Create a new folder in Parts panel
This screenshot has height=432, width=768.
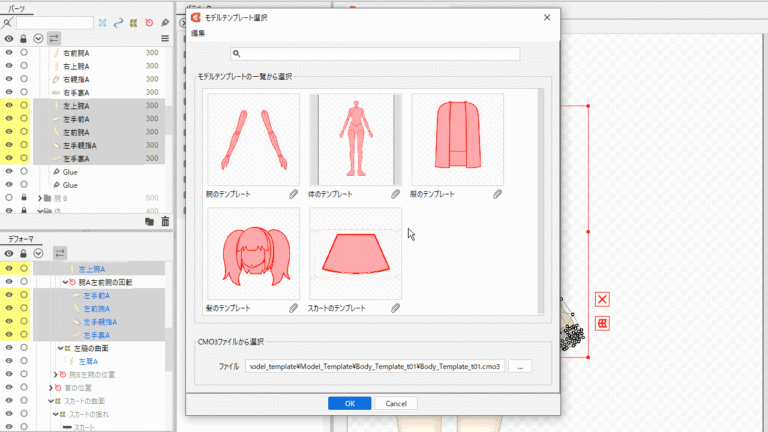pyautogui.click(x=149, y=222)
